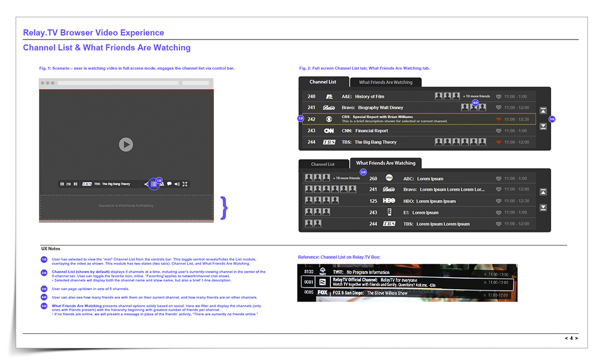Image resolution: width=603 pixels, height=364 pixels.
Task: Select active What Friends Are Watching tab, lower panel
Action: click(386, 163)
